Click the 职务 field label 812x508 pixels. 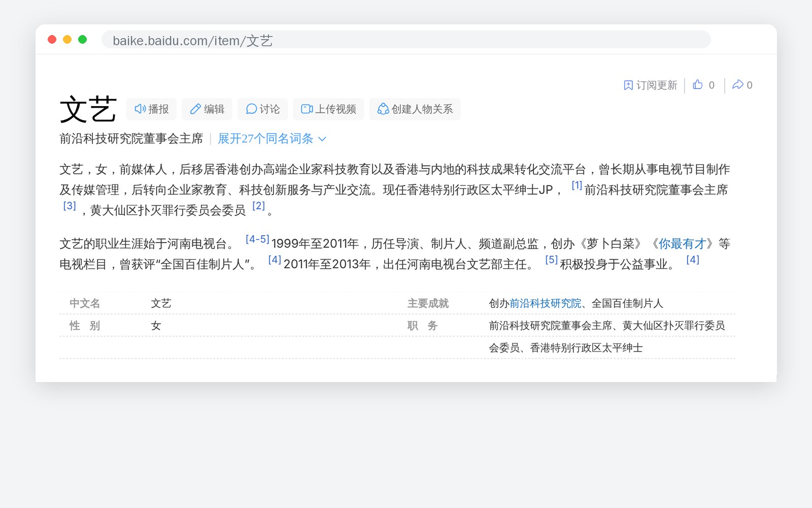(422, 326)
